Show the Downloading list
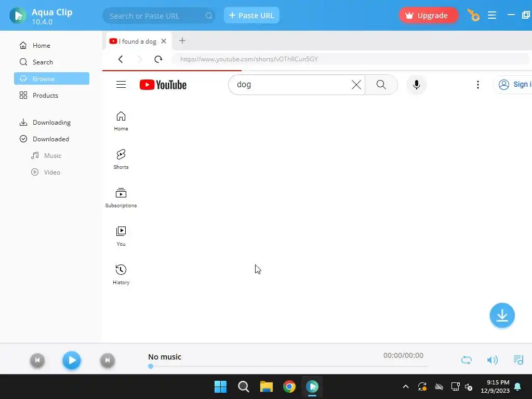The height and width of the screenshot is (399, 532). tap(51, 122)
